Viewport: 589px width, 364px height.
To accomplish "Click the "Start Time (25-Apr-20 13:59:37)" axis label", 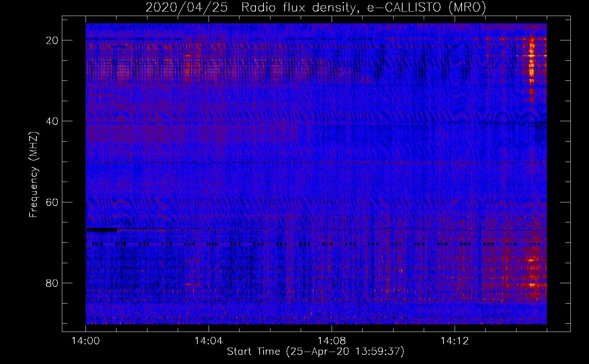I will coord(316,352).
